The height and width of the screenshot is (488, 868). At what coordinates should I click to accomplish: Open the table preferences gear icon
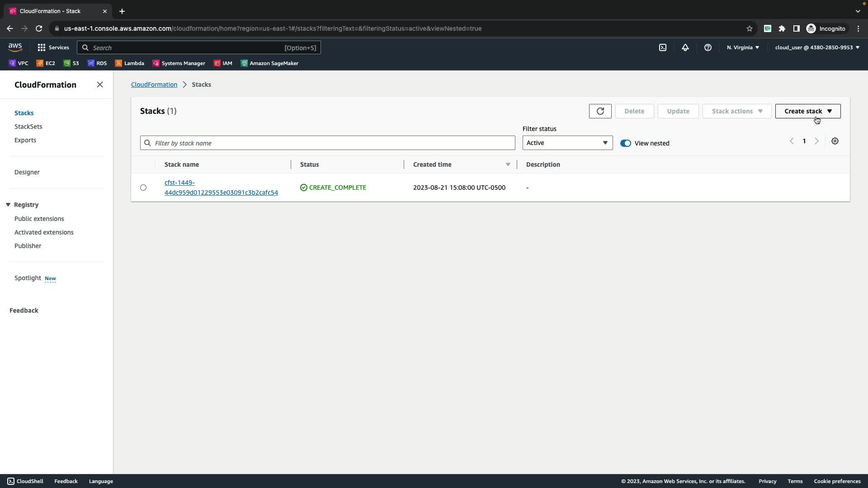click(x=835, y=141)
